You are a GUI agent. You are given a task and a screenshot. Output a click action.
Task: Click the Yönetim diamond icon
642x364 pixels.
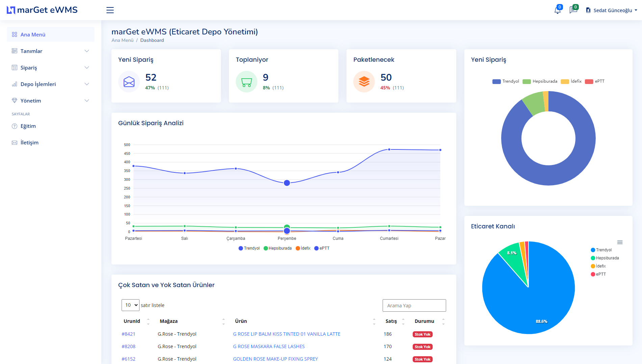pyautogui.click(x=15, y=101)
